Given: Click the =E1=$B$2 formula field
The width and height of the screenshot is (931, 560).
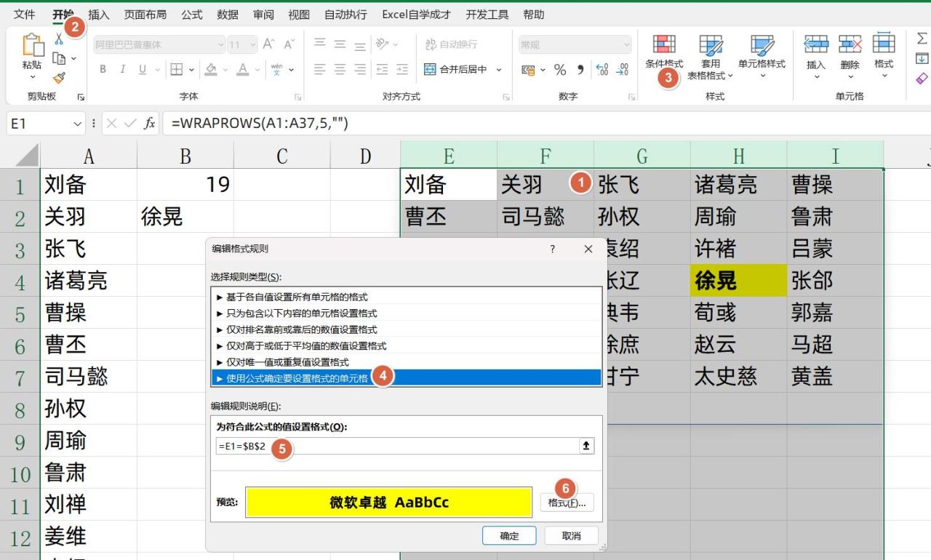Looking at the screenshot, I should click(397, 446).
